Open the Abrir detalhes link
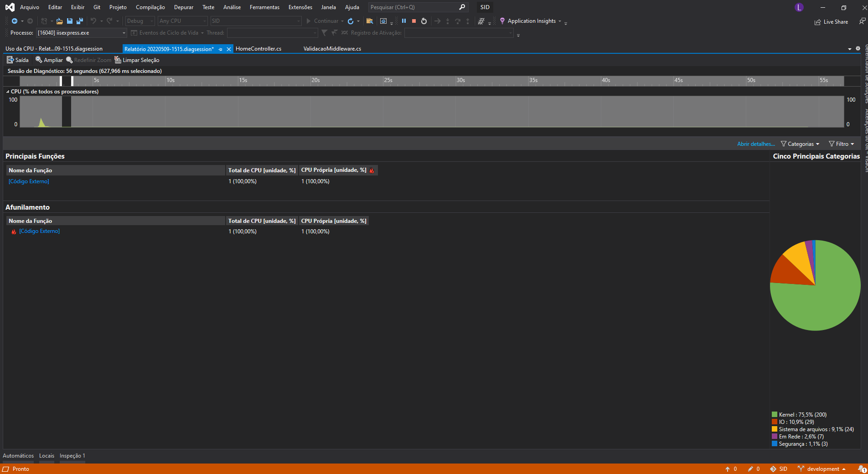 coord(756,144)
